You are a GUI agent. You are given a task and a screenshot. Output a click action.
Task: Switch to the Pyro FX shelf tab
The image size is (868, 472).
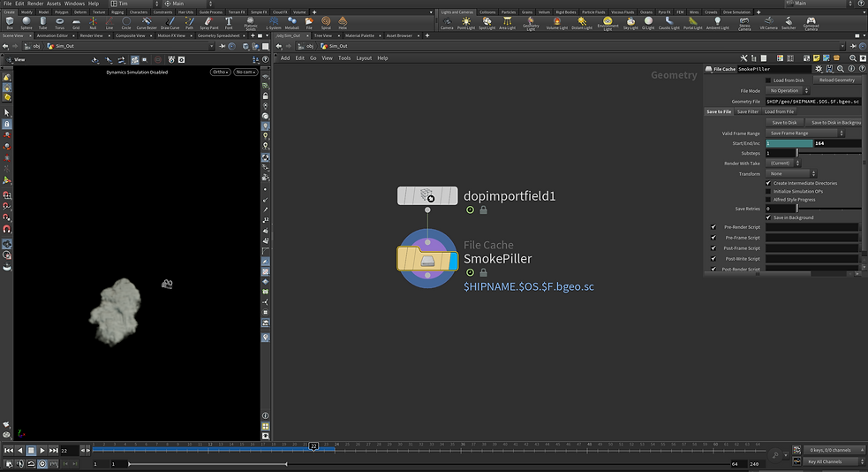(664, 11)
